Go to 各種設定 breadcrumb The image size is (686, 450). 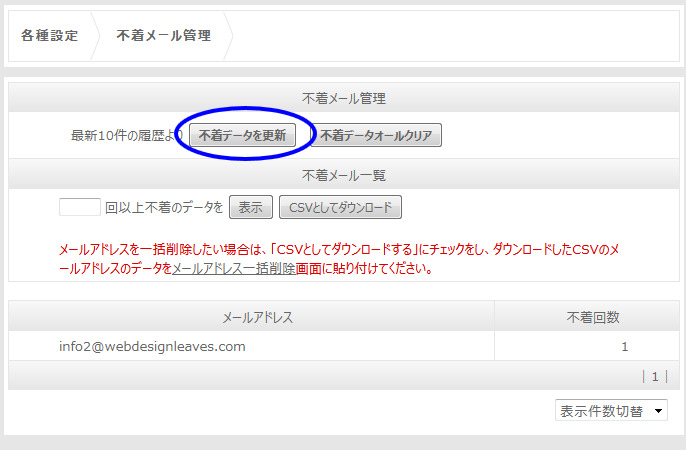pos(49,35)
